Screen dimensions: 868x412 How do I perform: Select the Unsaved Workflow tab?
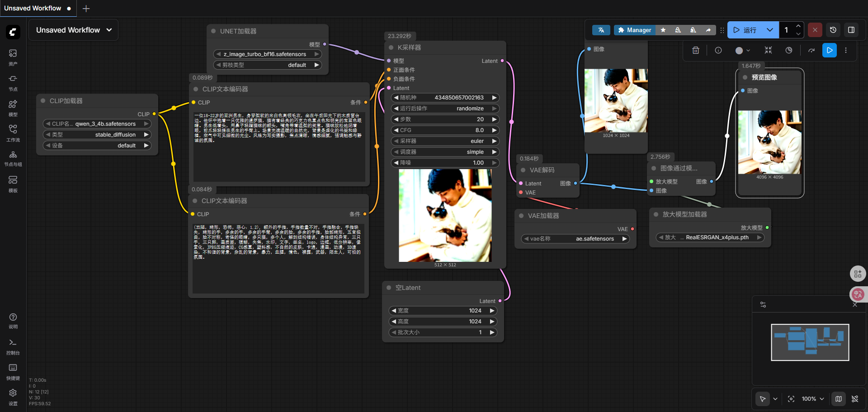point(33,8)
